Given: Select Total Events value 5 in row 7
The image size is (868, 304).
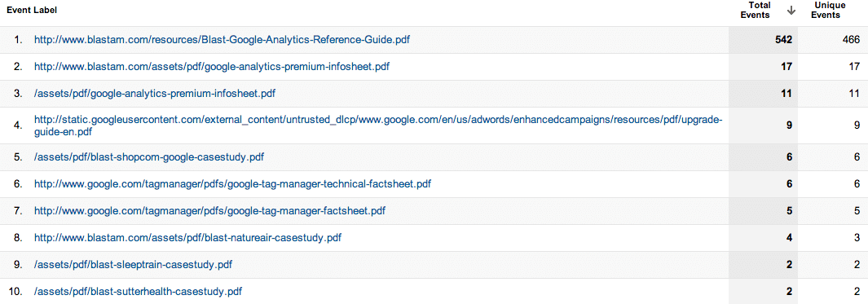Looking at the screenshot, I should [790, 211].
